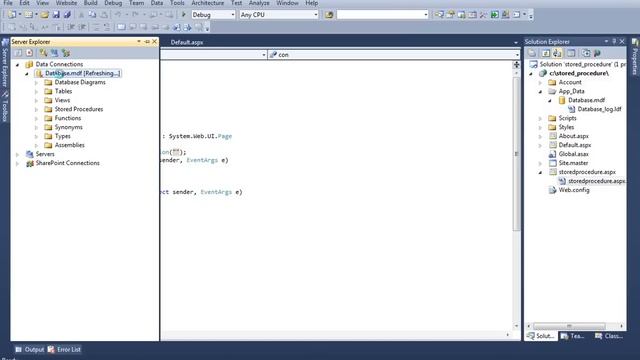The image size is (640, 360).
Task: Switch to the Team Explorer tab
Action: [572, 336]
